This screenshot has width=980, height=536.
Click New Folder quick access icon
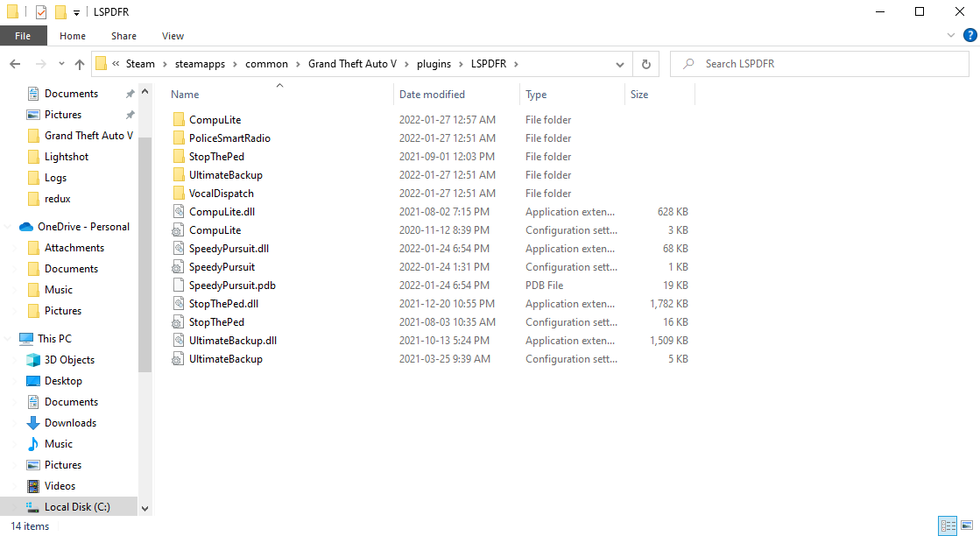[x=60, y=12]
